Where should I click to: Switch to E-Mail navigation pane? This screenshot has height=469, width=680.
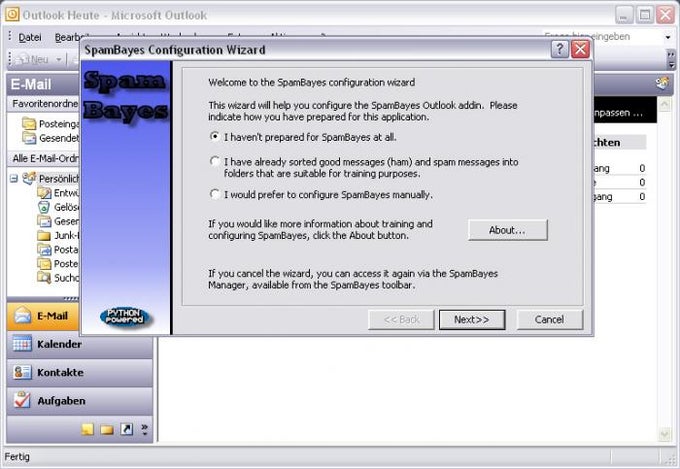click(x=43, y=316)
